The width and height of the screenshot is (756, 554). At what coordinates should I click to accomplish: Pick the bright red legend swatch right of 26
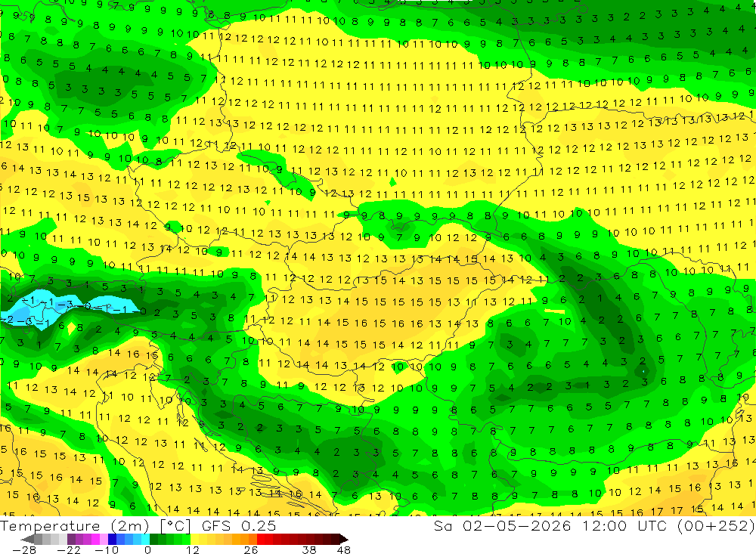tap(261, 539)
